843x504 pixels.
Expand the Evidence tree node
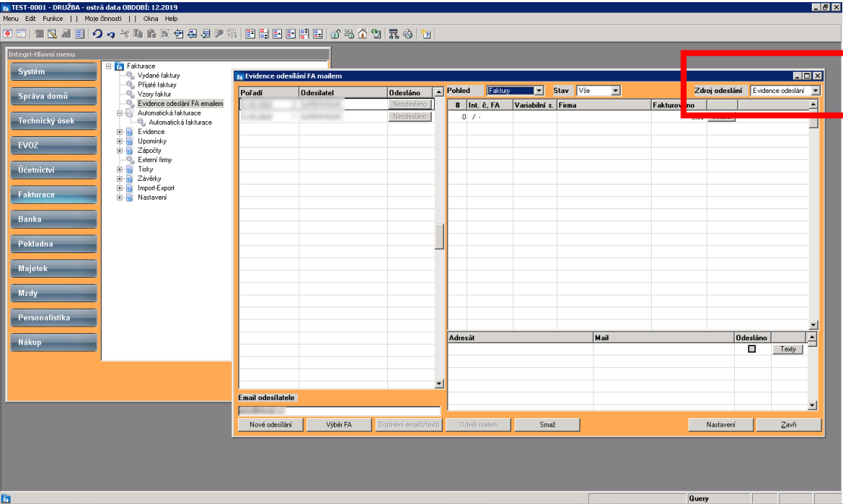tap(120, 132)
